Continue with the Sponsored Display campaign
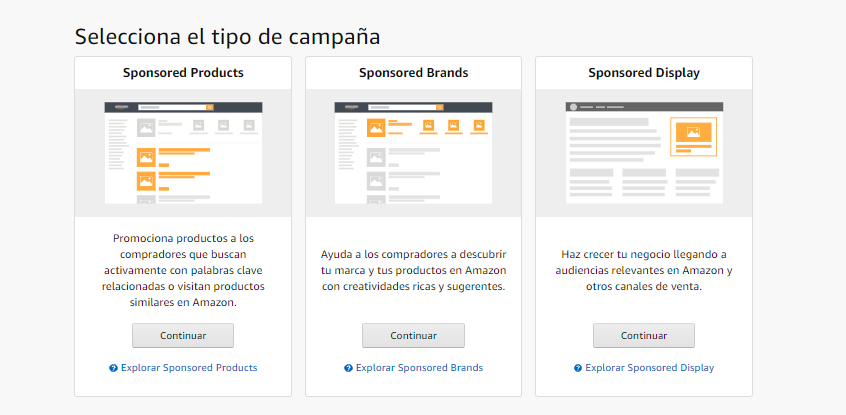 click(x=643, y=335)
